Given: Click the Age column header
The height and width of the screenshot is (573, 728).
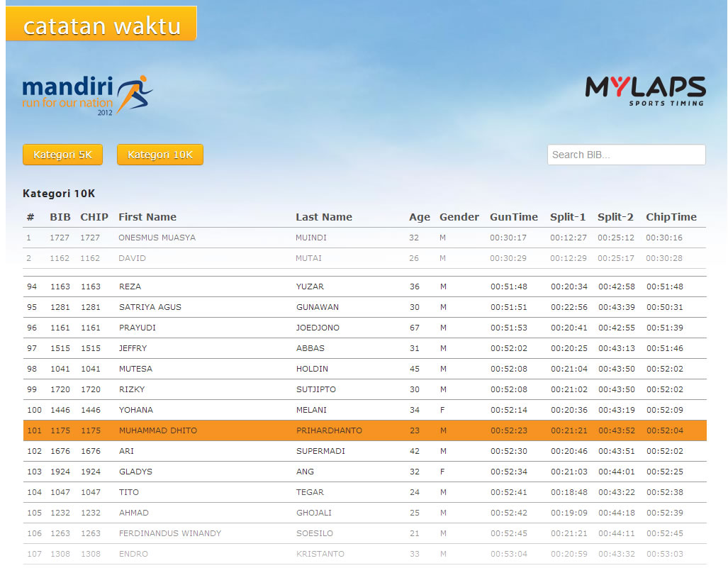Looking at the screenshot, I should (419, 217).
